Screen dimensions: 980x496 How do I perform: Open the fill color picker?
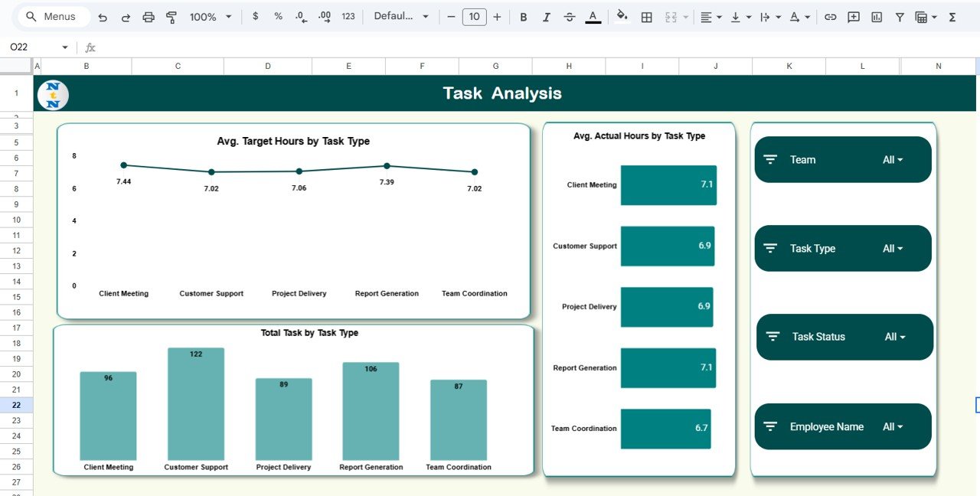coord(622,16)
